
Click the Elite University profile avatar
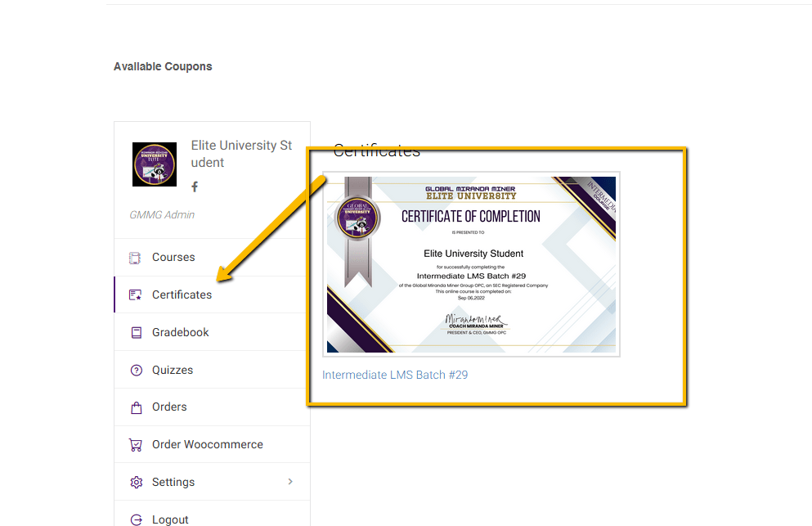pos(155,164)
